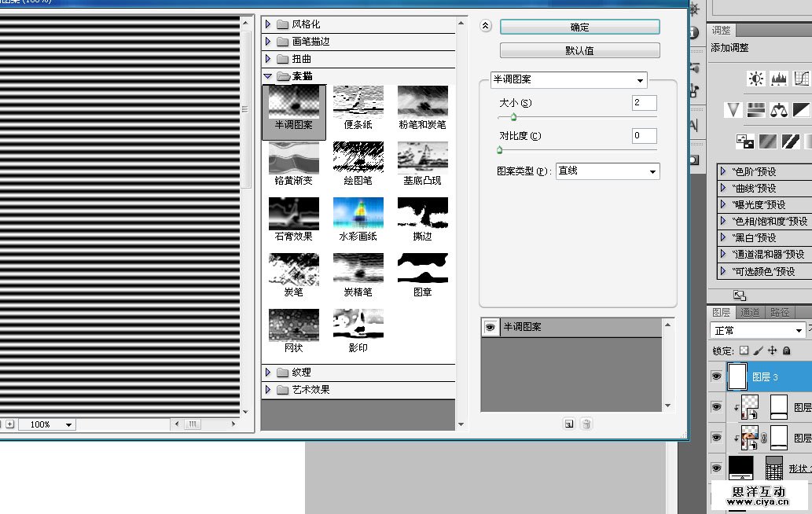Click the delete effect layer trash icon
Viewport: 812px width, 514px height.
tap(586, 424)
